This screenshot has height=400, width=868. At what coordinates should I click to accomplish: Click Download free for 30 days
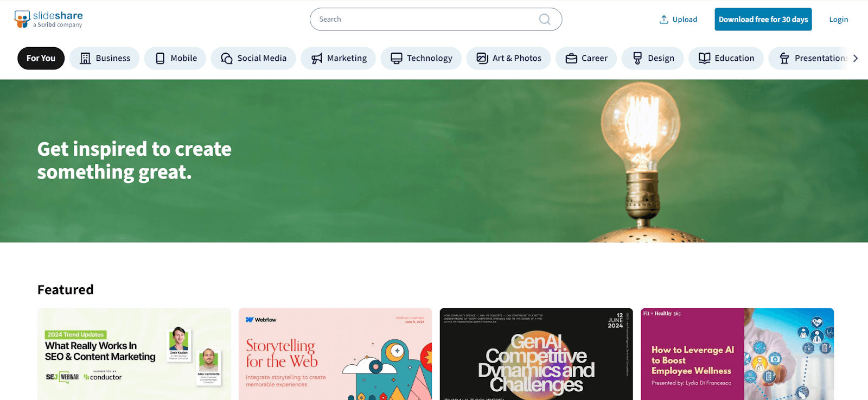pyautogui.click(x=763, y=20)
